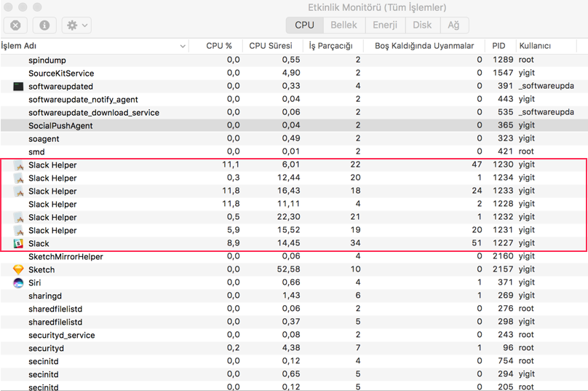Sort by the CPU Süresi column header
The height and width of the screenshot is (391, 588).
click(273, 46)
